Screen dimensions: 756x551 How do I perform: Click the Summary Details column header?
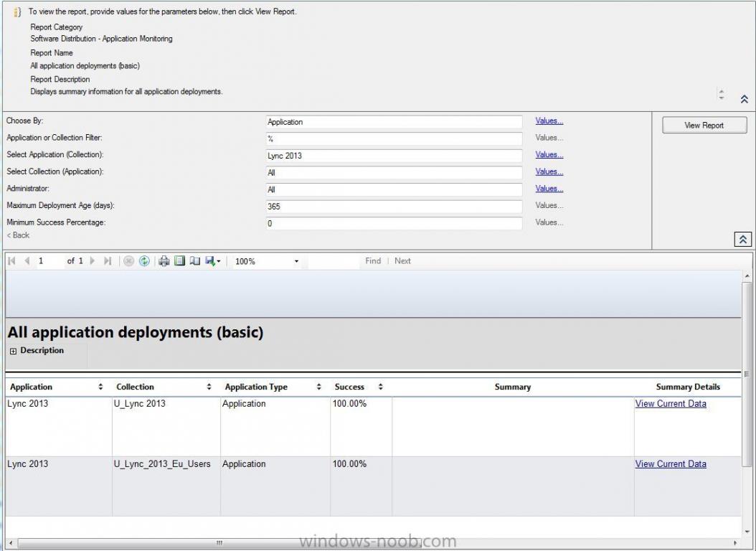[688, 387]
